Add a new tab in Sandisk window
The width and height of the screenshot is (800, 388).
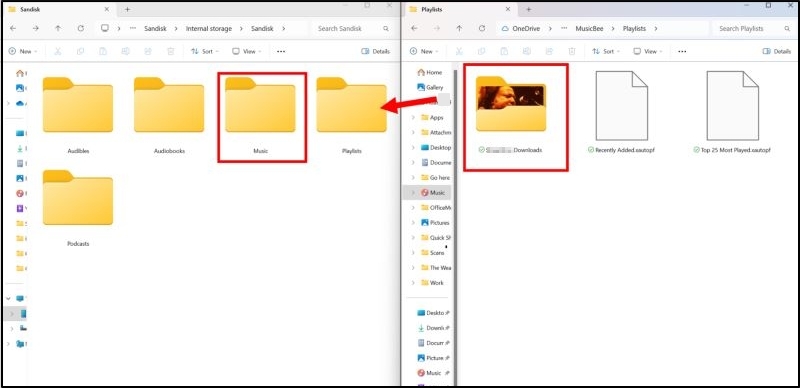(x=128, y=9)
